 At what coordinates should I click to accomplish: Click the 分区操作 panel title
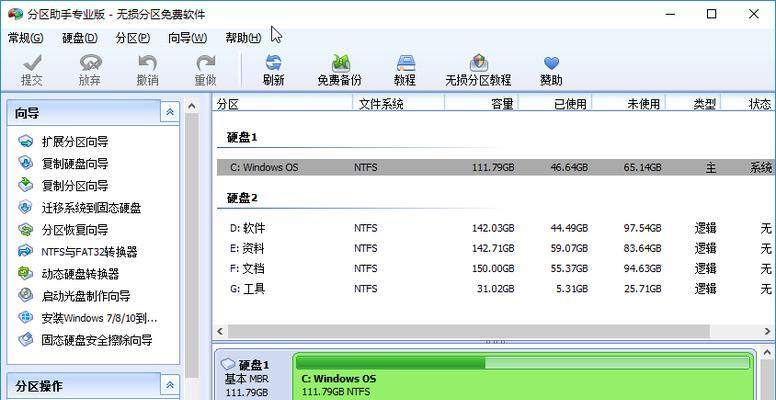(39, 386)
